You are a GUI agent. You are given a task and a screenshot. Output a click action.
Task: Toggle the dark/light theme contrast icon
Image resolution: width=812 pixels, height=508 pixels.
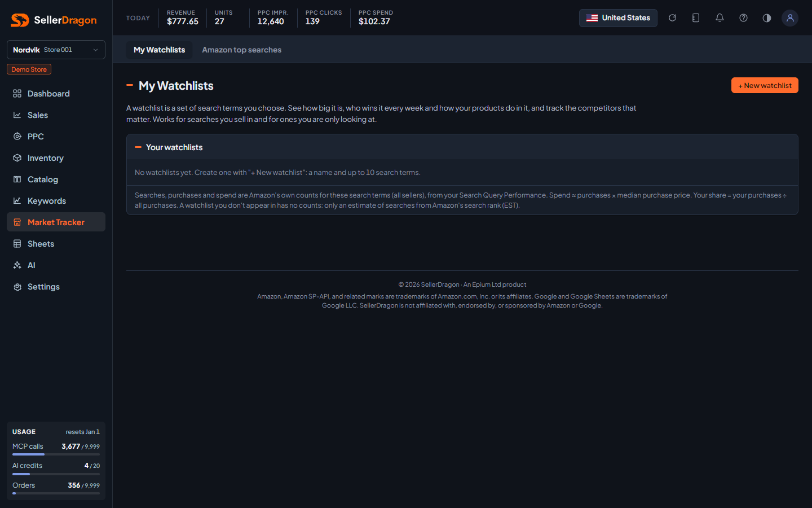(766, 18)
